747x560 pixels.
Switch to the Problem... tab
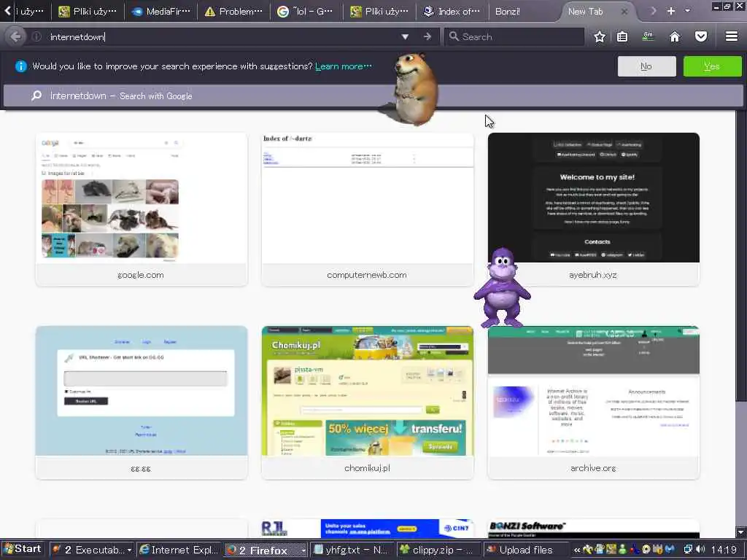[x=233, y=12]
